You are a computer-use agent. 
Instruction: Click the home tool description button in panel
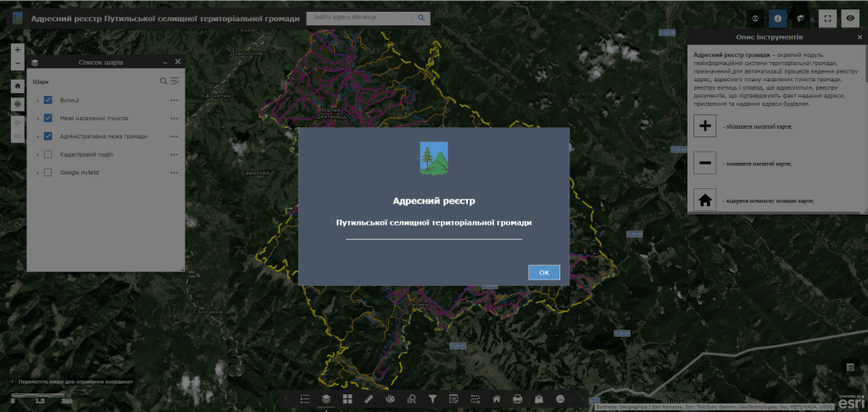704,200
